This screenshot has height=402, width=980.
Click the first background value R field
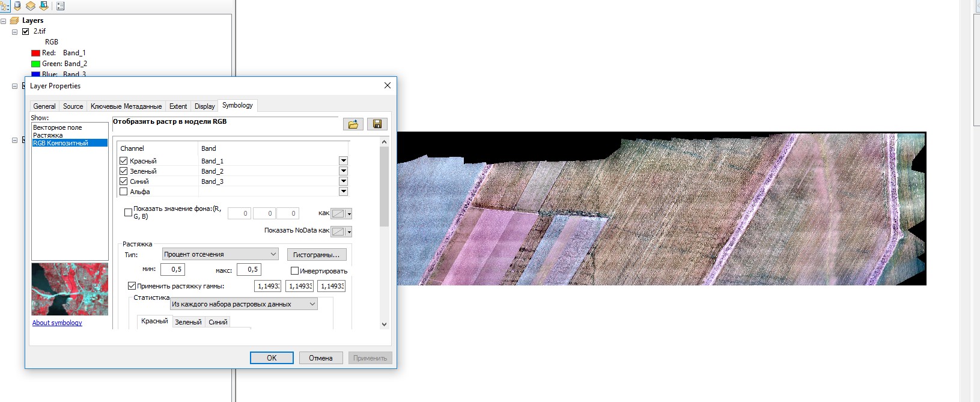point(239,213)
